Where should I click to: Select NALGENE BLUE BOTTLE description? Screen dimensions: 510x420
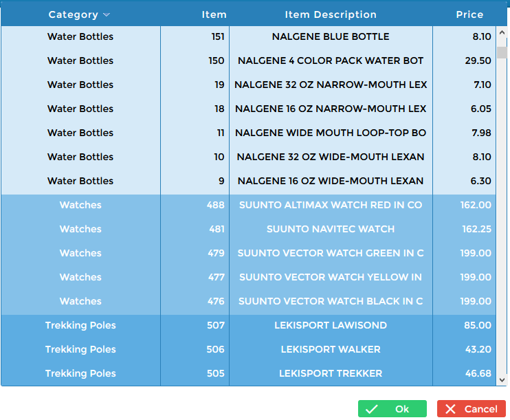[331, 36]
